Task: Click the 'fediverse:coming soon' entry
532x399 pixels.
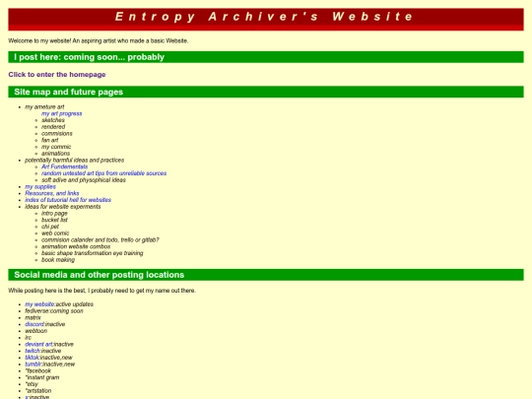Action: click(54, 311)
